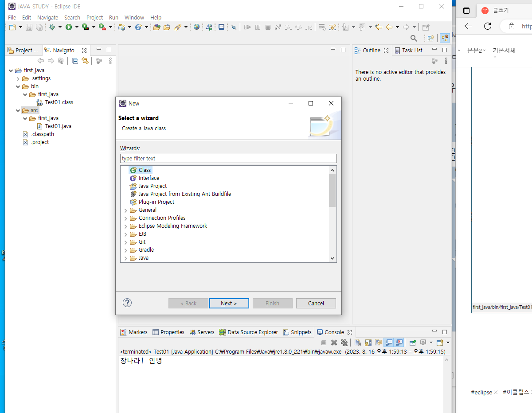This screenshot has width=532, height=413.
Task: Open the dropdown next to Run button
Action: [77, 27]
